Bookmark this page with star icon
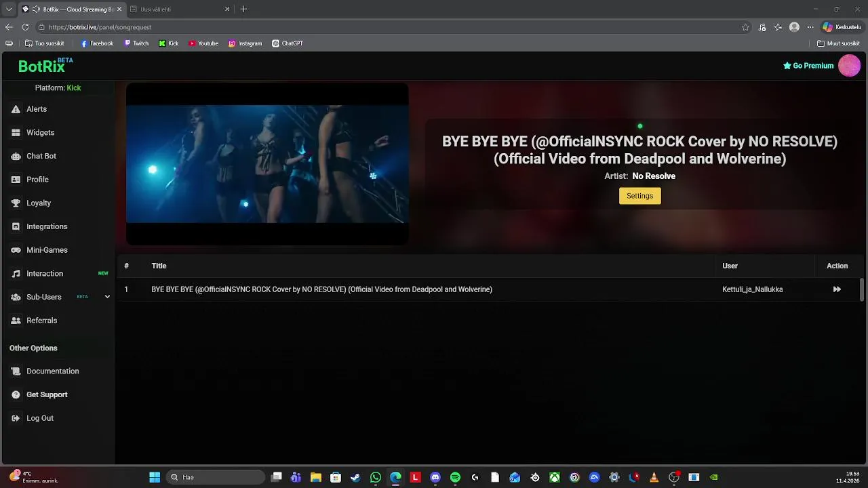Screen dimensions: 868x488 745,27
